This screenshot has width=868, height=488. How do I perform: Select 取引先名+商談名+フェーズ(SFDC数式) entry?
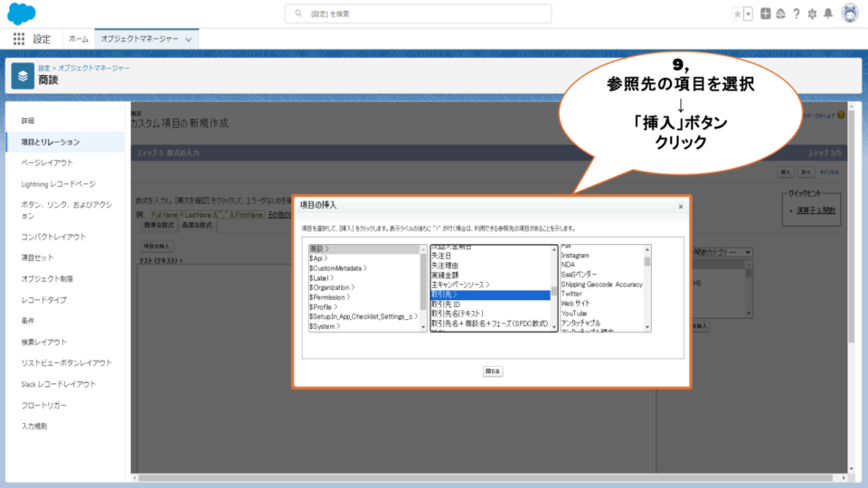(x=490, y=324)
